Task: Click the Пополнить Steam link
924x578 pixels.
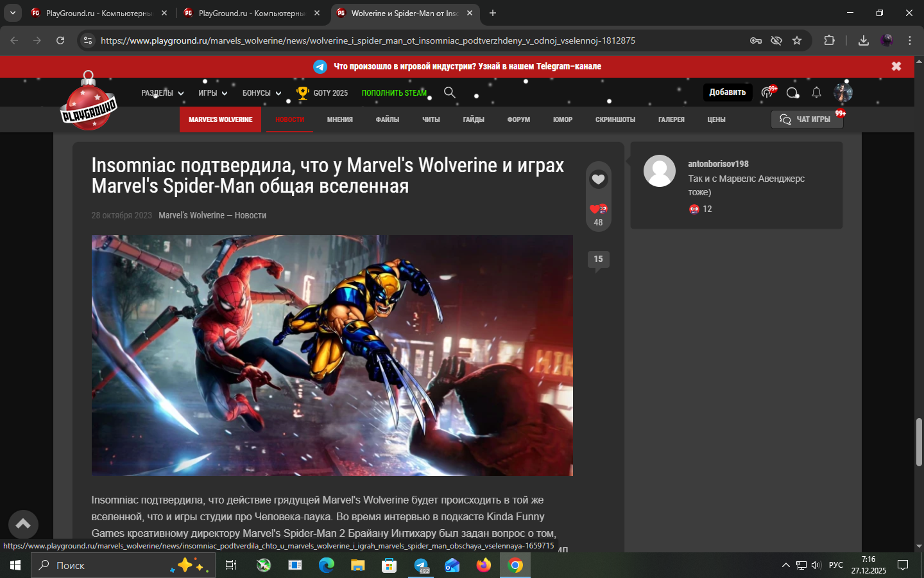Action: coord(394,93)
